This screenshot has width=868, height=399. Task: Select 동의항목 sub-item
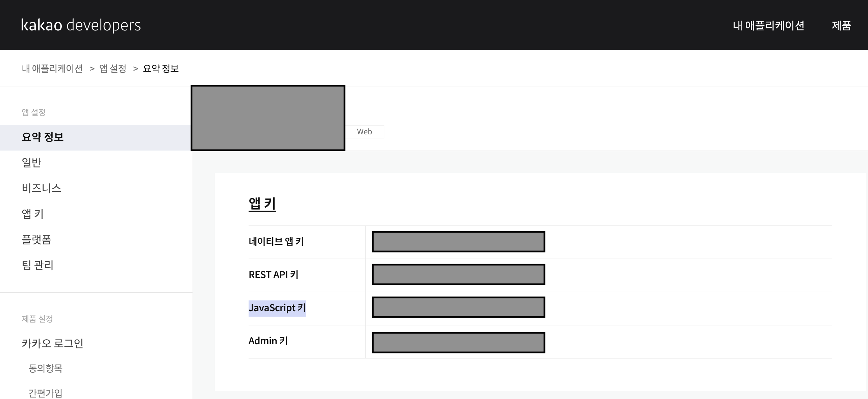coord(45,368)
